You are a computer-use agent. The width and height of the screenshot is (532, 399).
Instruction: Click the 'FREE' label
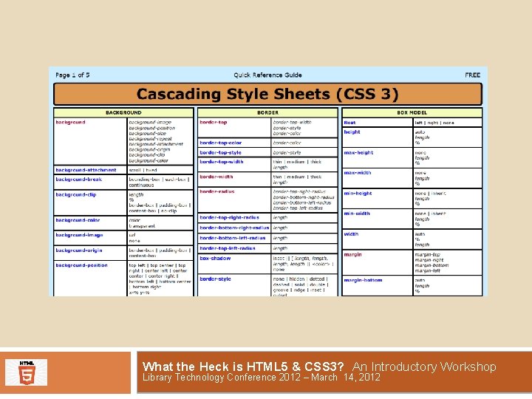coord(473,75)
